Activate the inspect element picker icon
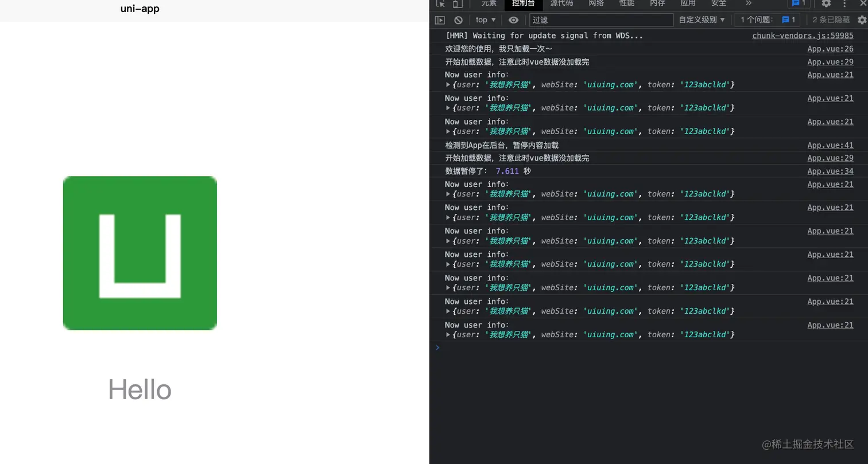 coord(440,3)
